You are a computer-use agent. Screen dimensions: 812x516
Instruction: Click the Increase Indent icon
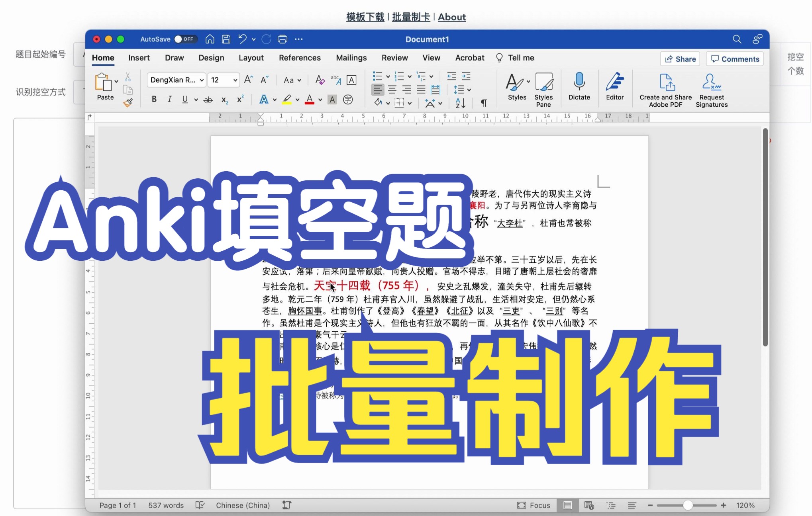[x=466, y=76]
